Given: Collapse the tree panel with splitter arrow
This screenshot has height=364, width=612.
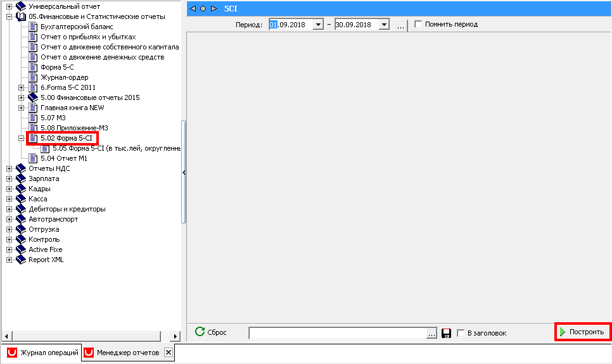Looking at the screenshot, I should coord(184,172).
